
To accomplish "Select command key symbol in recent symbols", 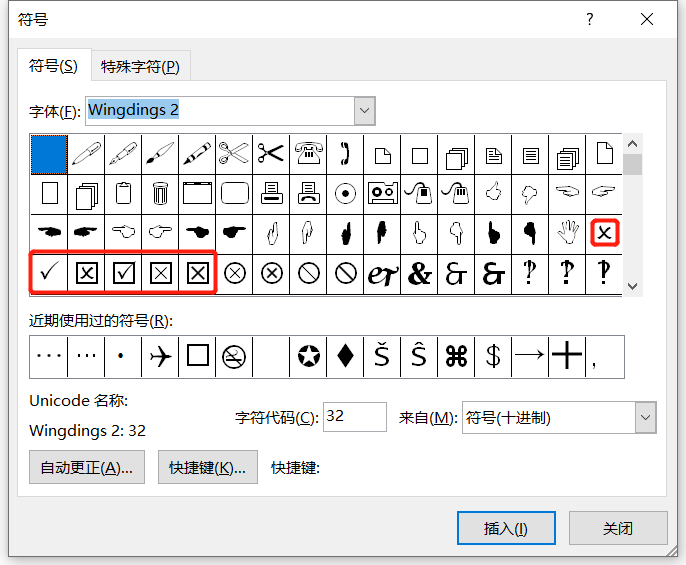I will click(456, 357).
